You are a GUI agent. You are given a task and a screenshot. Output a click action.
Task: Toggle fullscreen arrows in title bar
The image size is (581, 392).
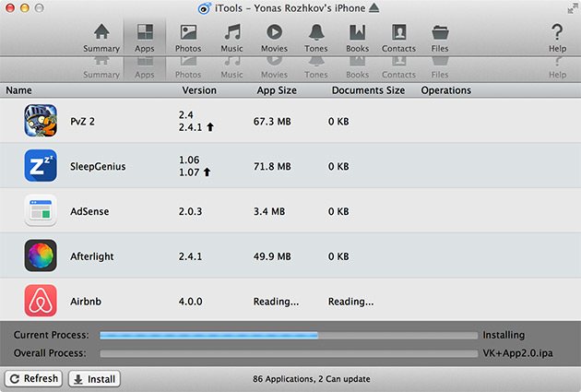click(573, 8)
